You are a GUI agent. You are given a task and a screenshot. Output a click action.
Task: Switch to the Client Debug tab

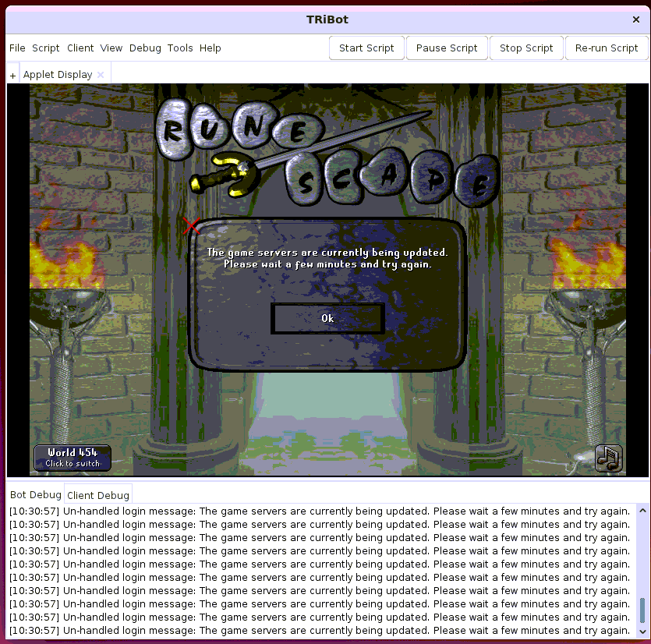(98, 495)
